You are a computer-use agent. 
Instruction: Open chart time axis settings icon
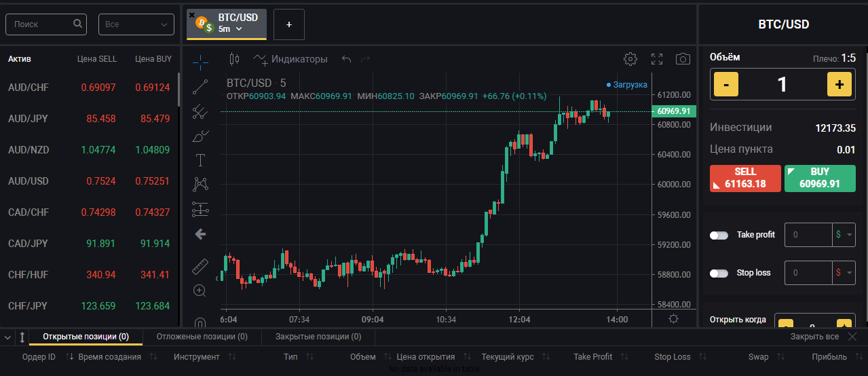[x=673, y=319]
